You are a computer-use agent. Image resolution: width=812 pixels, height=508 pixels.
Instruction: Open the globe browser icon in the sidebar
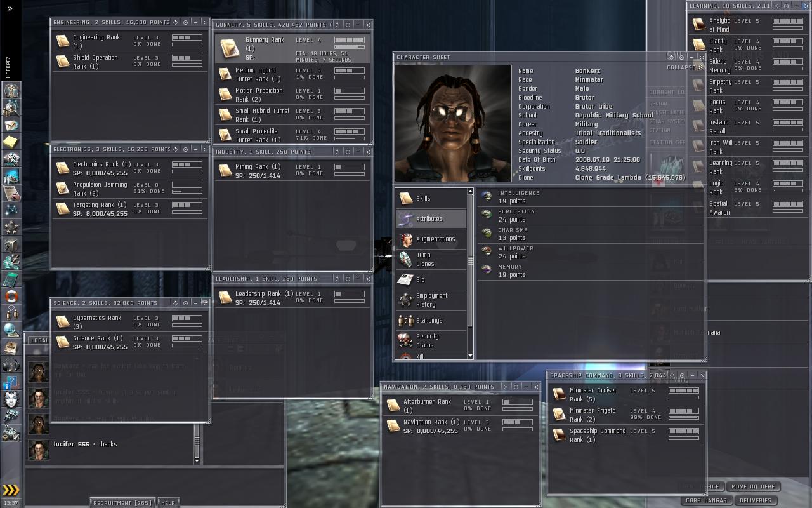(11, 330)
